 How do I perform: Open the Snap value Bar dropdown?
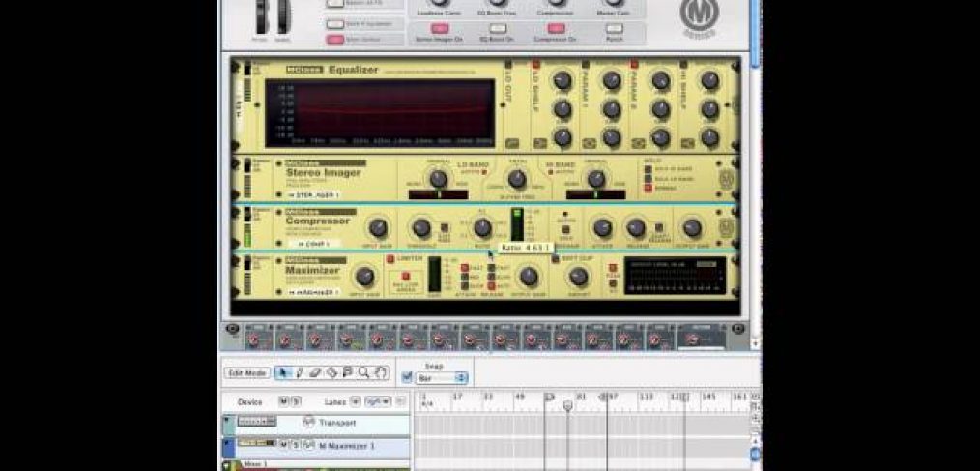[442, 378]
